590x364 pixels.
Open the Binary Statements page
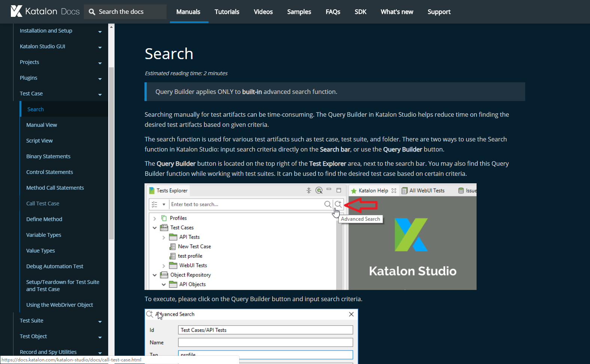pos(48,156)
